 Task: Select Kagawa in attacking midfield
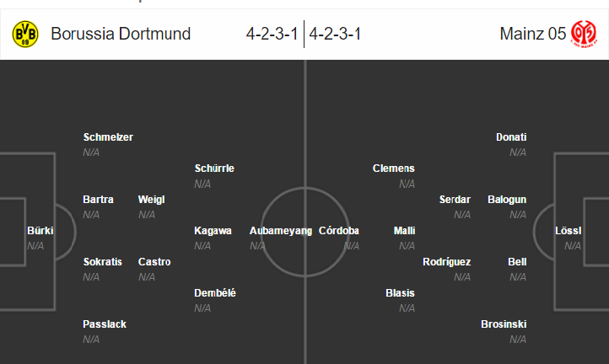[213, 231]
